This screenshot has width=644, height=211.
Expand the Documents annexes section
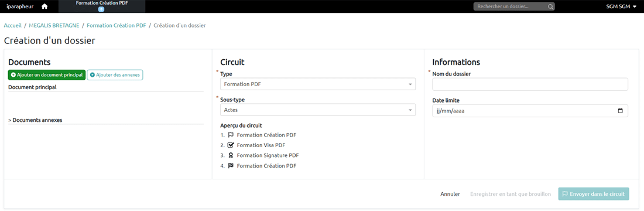tap(35, 120)
